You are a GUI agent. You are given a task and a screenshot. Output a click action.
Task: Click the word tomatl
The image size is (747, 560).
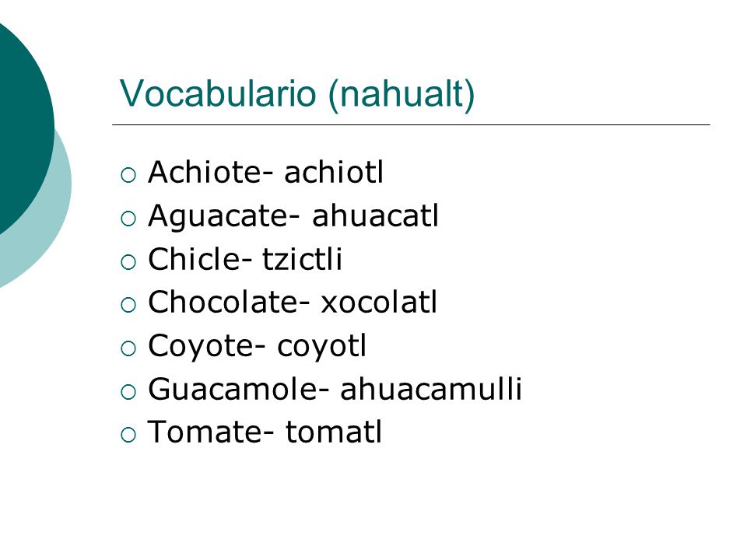point(334,432)
